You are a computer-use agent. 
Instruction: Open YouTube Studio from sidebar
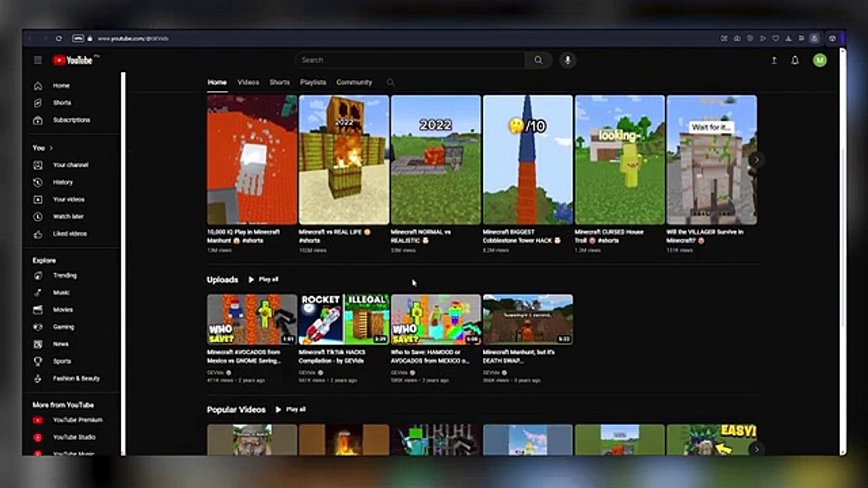[x=74, y=437]
